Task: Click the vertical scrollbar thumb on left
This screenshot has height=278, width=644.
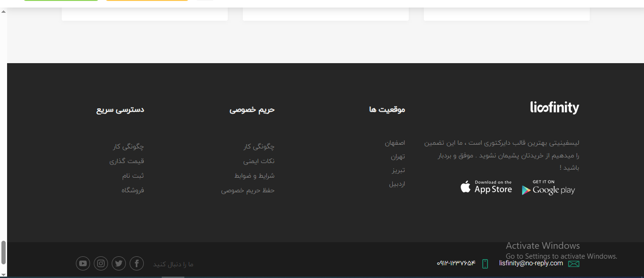Action: tap(3, 253)
